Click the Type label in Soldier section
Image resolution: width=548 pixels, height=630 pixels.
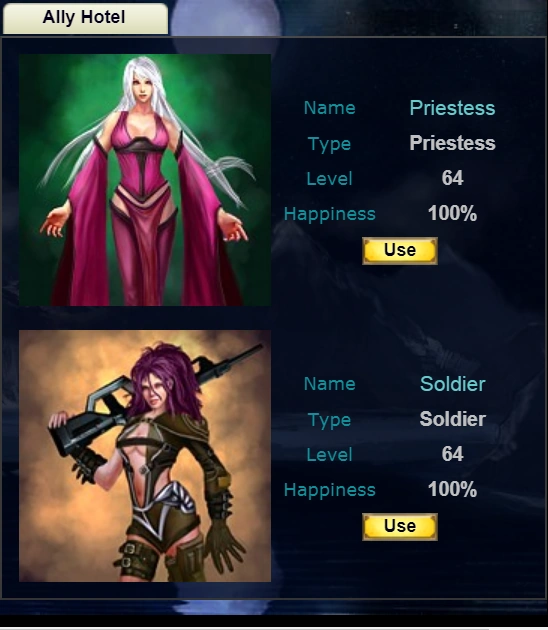[x=329, y=420]
